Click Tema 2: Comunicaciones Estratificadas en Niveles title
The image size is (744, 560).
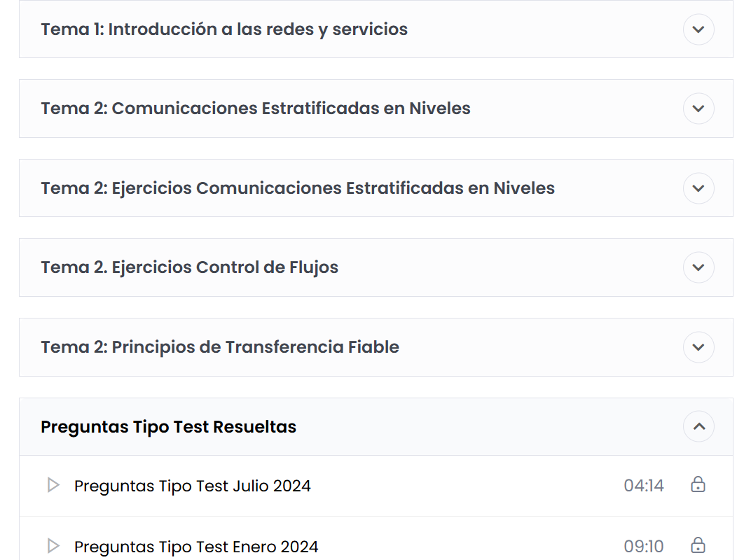point(255,108)
